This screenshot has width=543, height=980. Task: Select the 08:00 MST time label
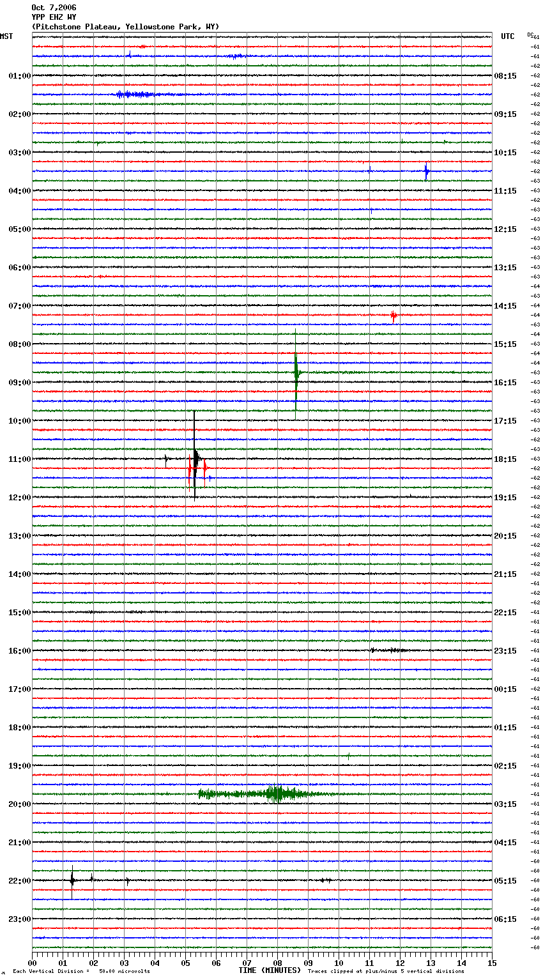click(19, 344)
